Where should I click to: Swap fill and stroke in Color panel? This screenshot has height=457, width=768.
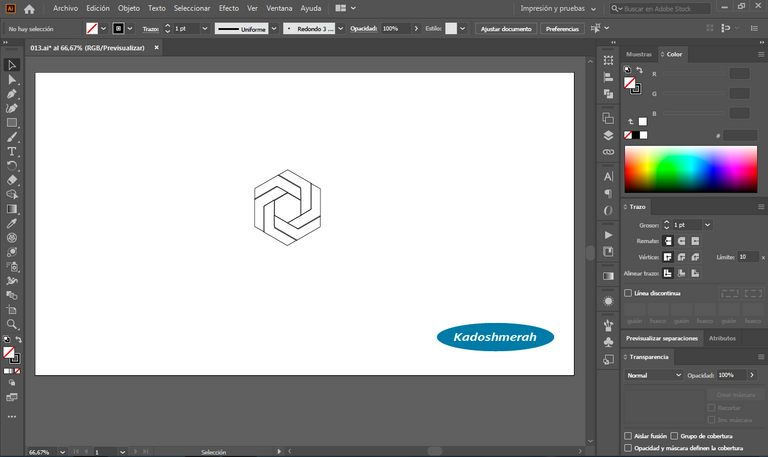(640, 70)
